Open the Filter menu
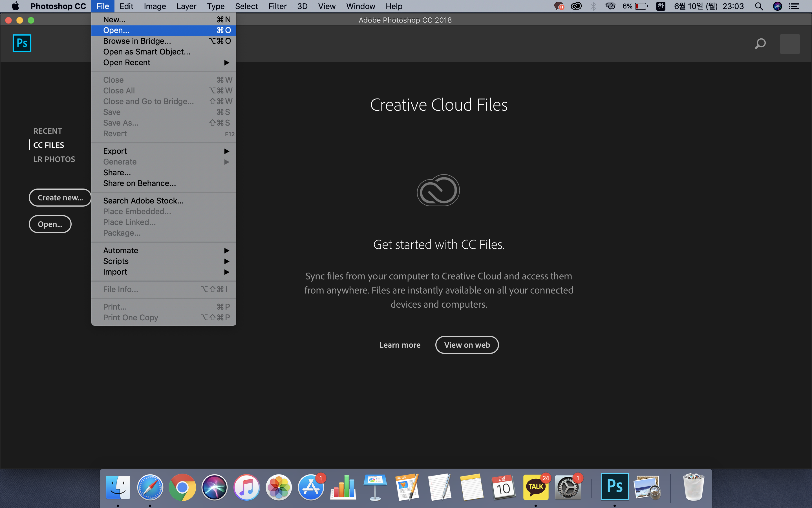The height and width of the screenshot is (508, 812). click(277, 6)
